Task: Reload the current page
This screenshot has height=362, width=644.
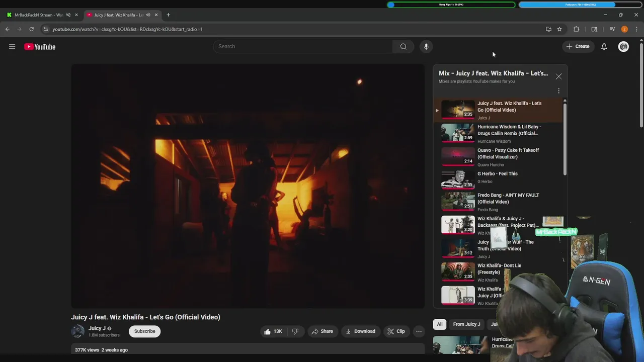Action: click(31, 29)
